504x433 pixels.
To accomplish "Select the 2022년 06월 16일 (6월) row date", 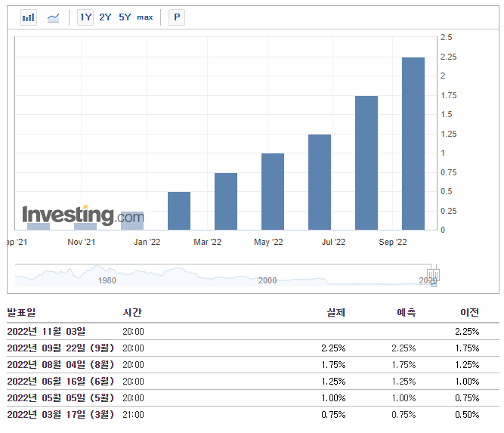I will (60, 382).
